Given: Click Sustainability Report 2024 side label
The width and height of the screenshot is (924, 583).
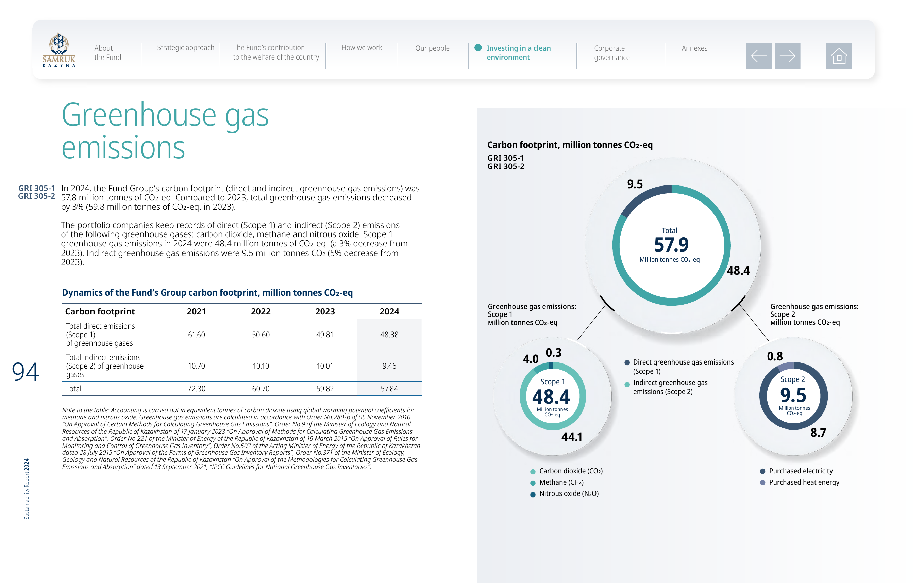Looking at the screenshot, I should pos(27,488).
